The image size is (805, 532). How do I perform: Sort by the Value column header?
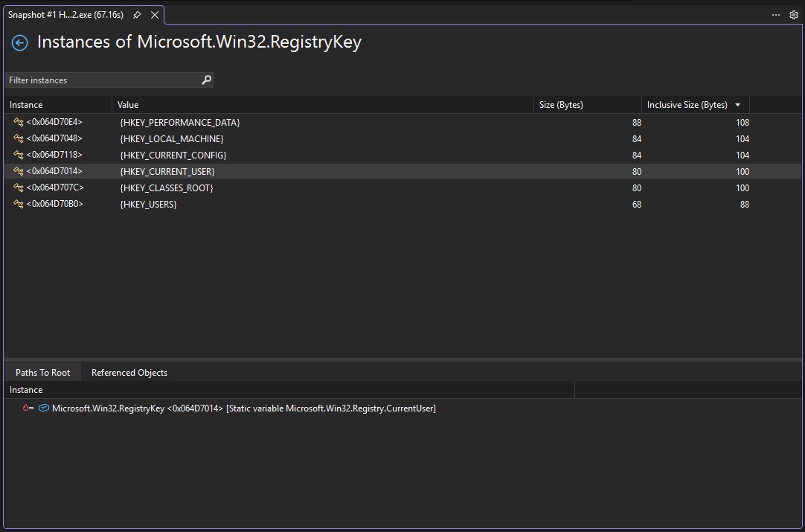[128, 104]
